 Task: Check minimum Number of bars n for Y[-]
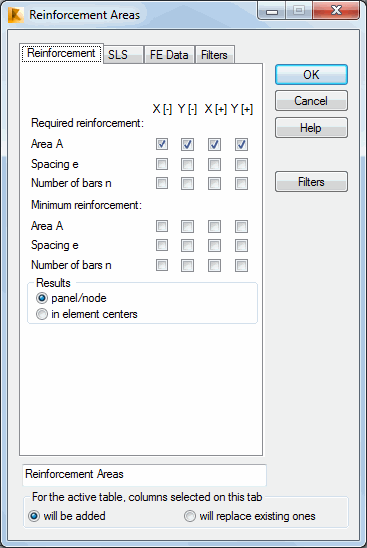click(x=187, y=266)
